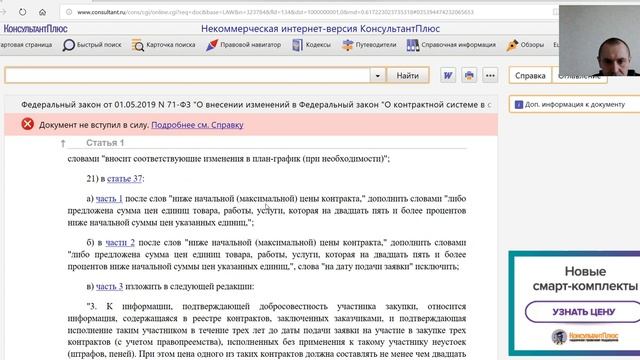Click the up arrow beside Статья 1
The image size is (640, 360).
63,143
